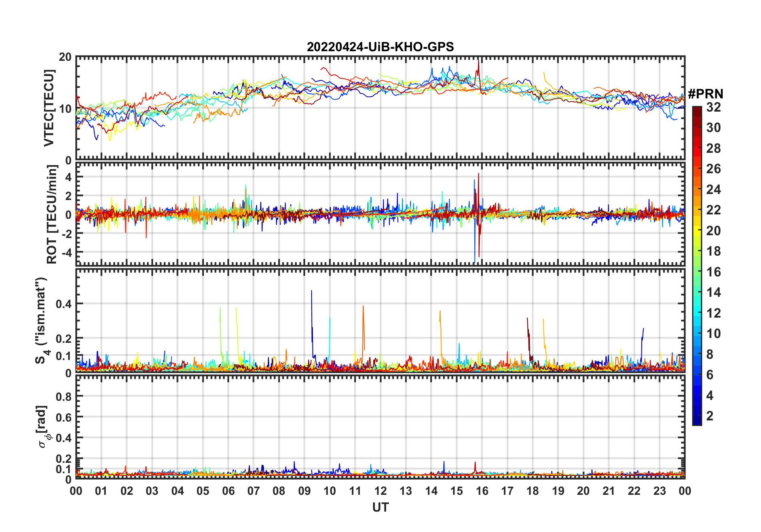Click the UT x-axis label
The height and width of the screenshot is (532, 761).
coord(380,507)
